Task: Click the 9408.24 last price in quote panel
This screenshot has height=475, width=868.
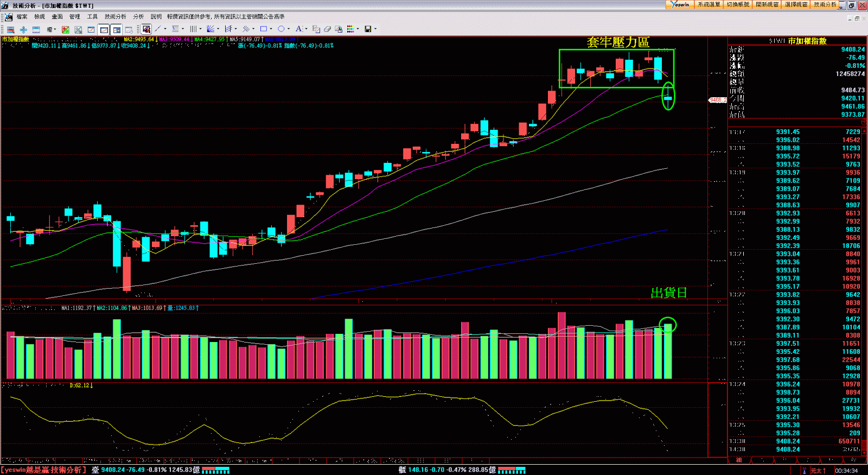Action: click(x=853, y=49)
